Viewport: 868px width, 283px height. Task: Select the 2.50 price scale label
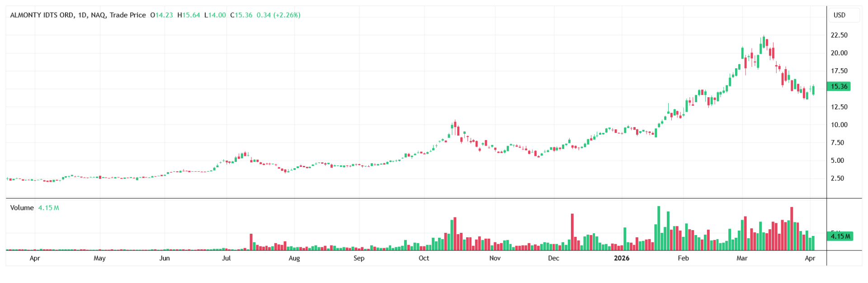coord(837,178)
